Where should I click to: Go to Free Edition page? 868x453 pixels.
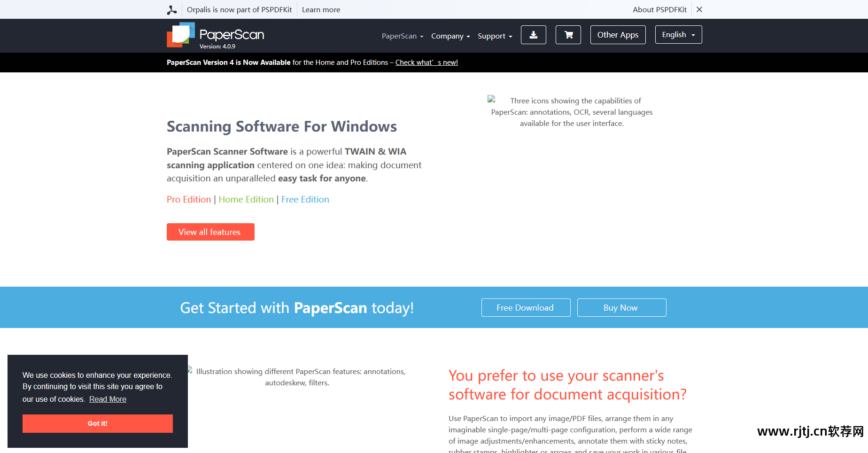(x=305, y=199)
